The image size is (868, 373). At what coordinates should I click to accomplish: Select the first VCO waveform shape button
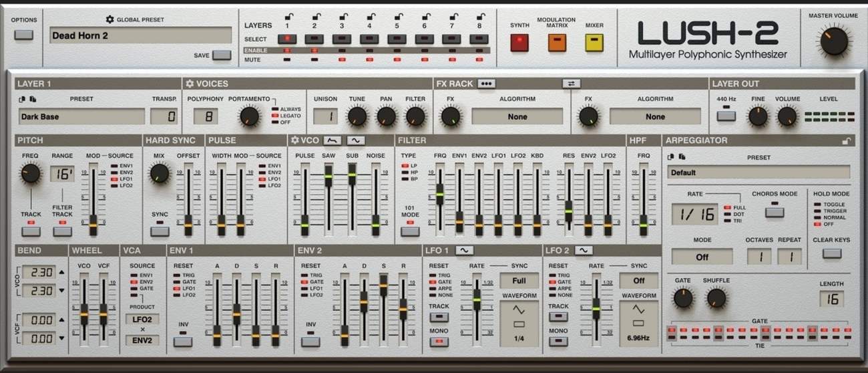tap(333, 140)
